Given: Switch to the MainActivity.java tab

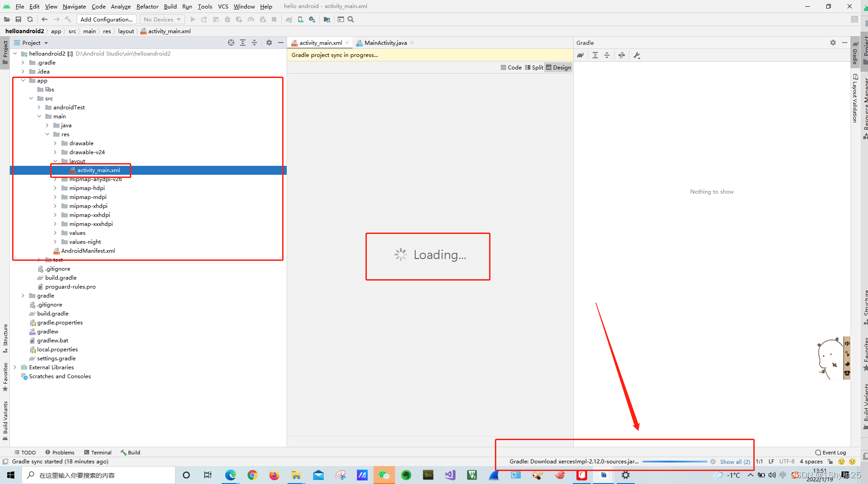Looking at the screenshot, I should click(x=385, y=43).
